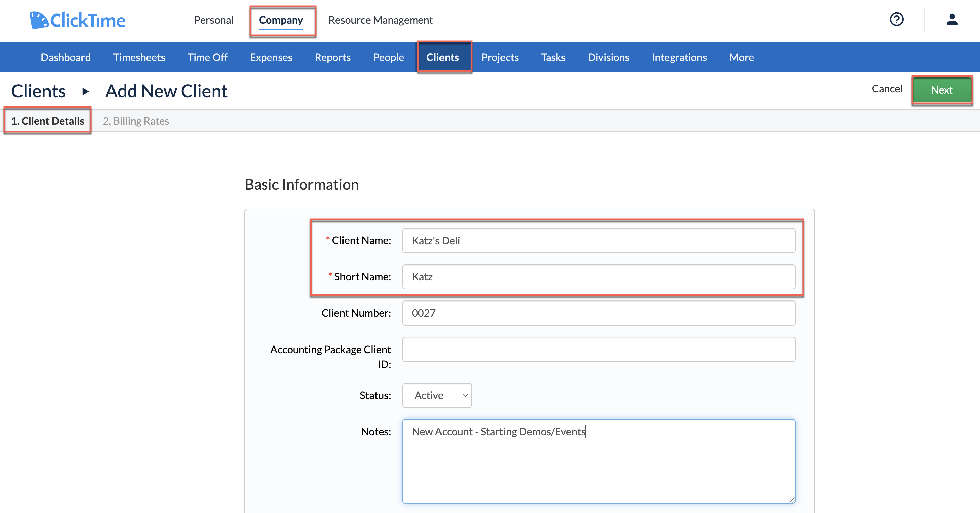Open the help question mark icon
Screen dimensions: 980x513
[x=897, y=20]
